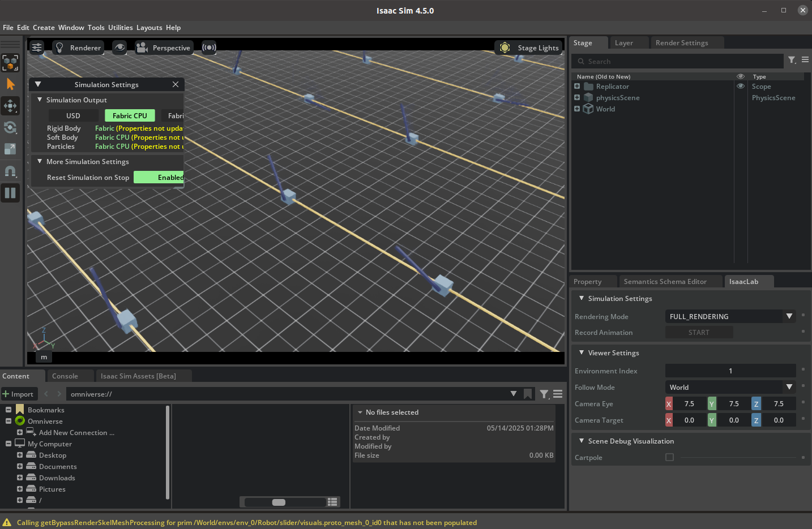Select the orange arrow Select tool
The image size is (812, 529).
[10, 84]
